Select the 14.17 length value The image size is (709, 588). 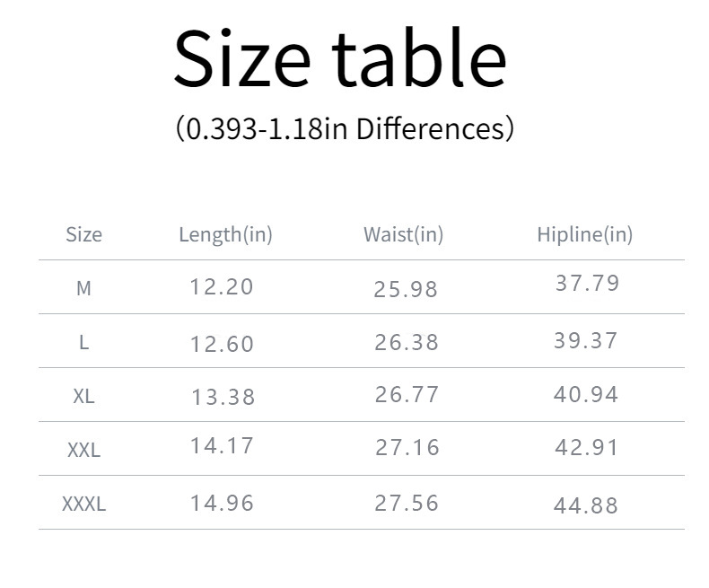(222, 445)
